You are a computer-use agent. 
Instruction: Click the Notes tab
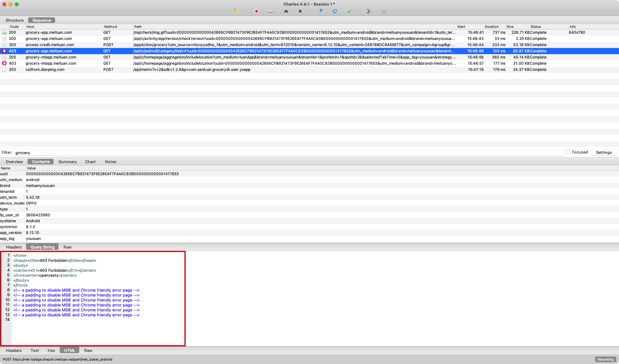[110, 162]
